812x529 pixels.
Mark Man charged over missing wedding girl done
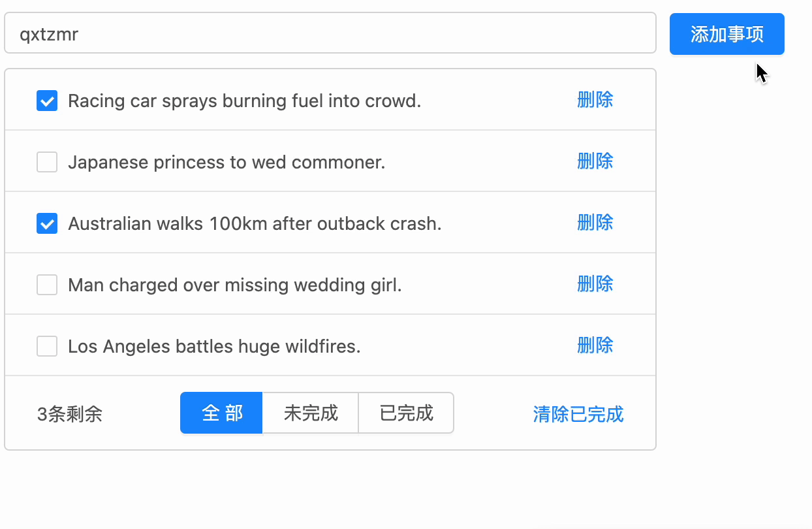point(47,285)
